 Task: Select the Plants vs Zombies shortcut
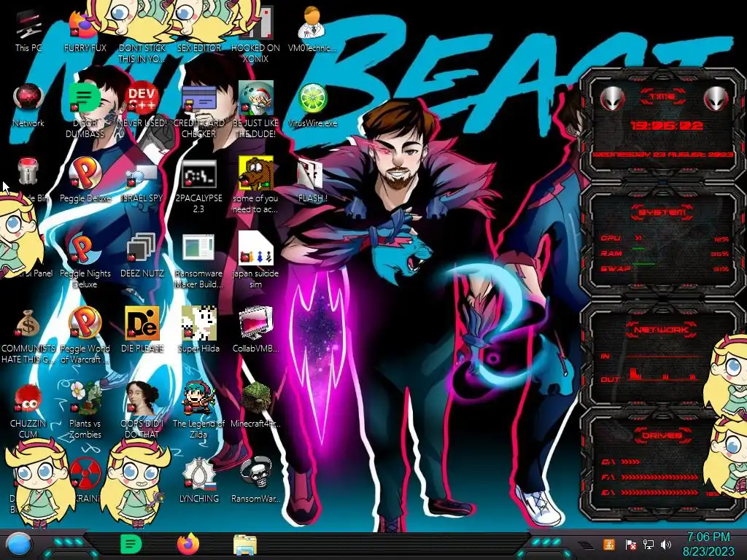click(x=85, y=411)
